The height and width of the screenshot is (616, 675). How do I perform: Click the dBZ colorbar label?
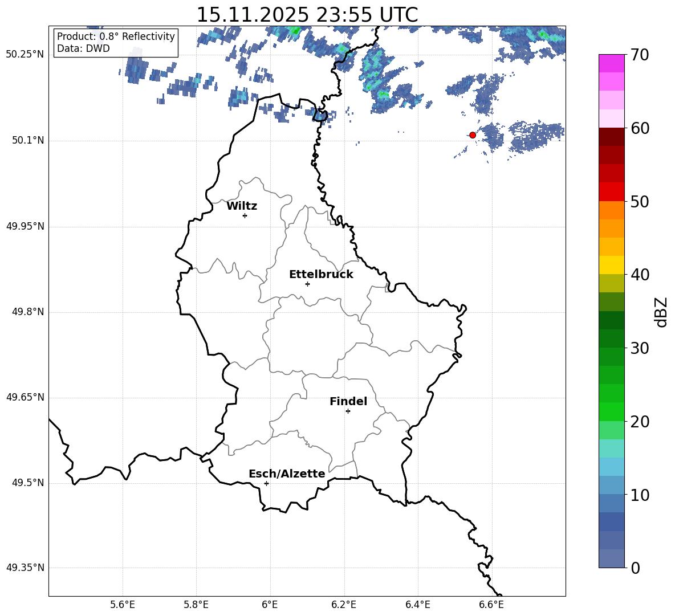661,312
